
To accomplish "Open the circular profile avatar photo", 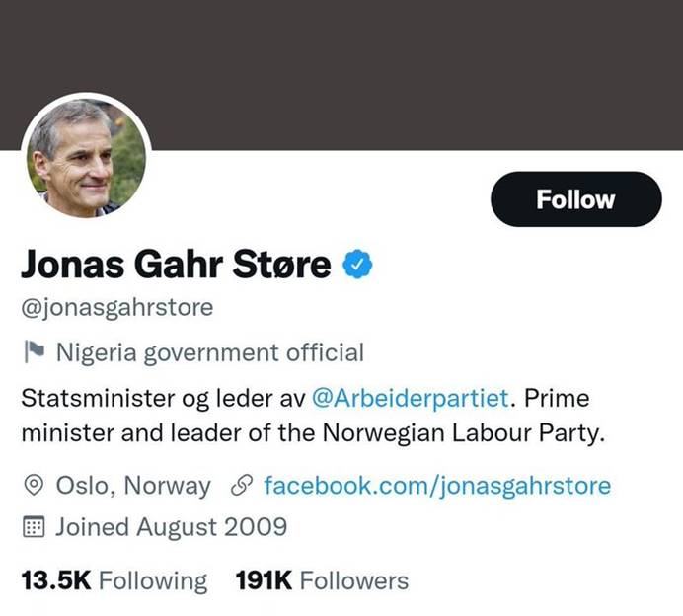I will point(86,156).
